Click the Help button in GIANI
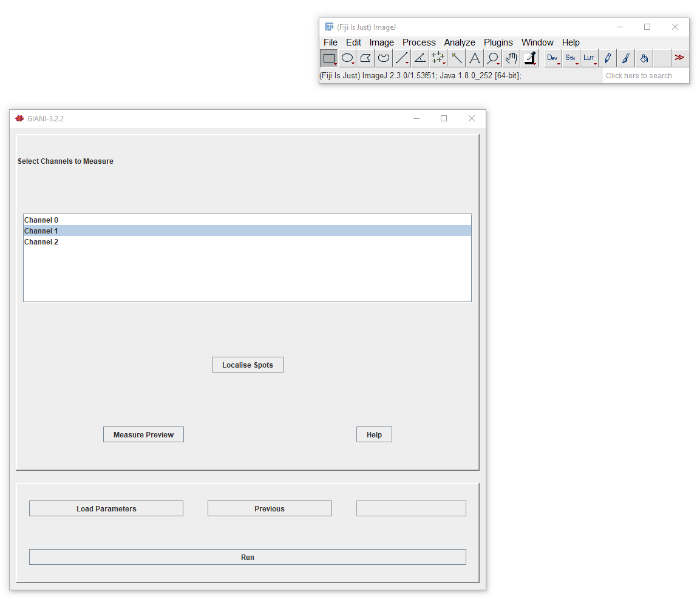 (x=374, y=434)
